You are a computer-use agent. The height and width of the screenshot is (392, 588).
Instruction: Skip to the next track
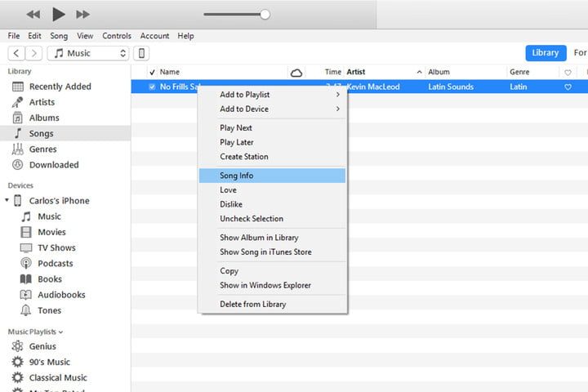tap(82, 15)
